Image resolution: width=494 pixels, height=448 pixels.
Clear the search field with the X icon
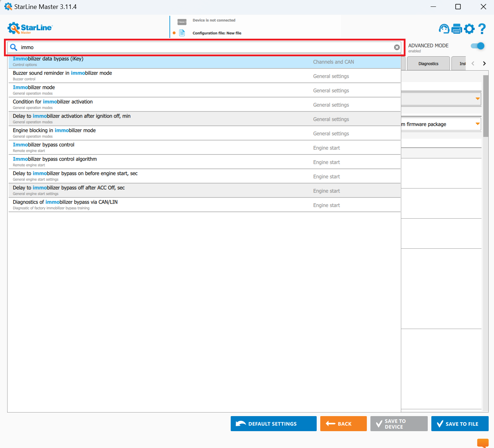click(x=397, y=47)
